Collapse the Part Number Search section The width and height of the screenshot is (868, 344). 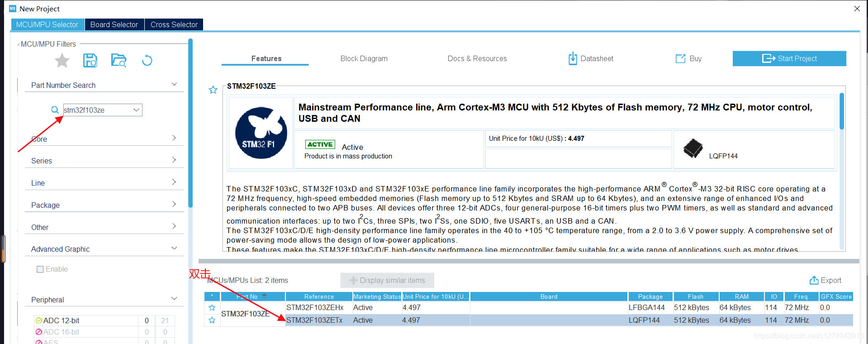point(174,84)
